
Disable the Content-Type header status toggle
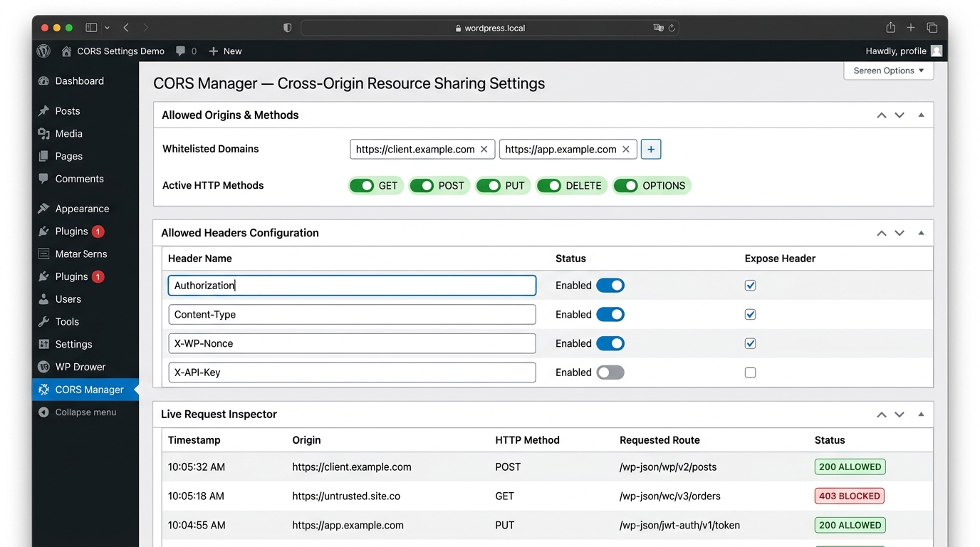click(x=610, y=315)
